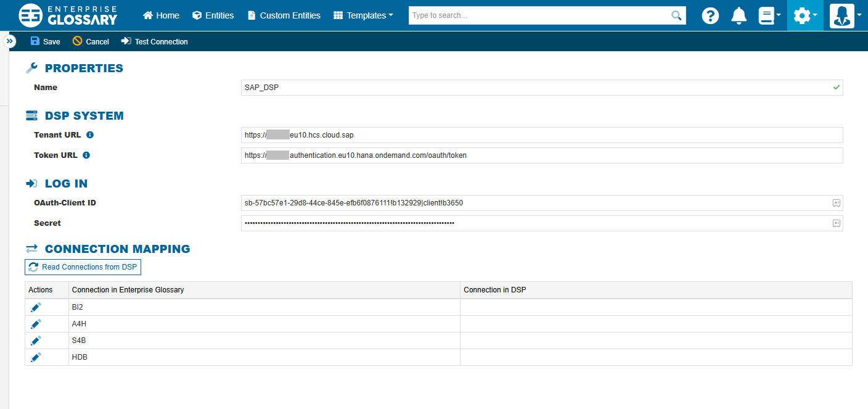
Task: Open the book documentation dropdown
Action: (x=769, y=15)
